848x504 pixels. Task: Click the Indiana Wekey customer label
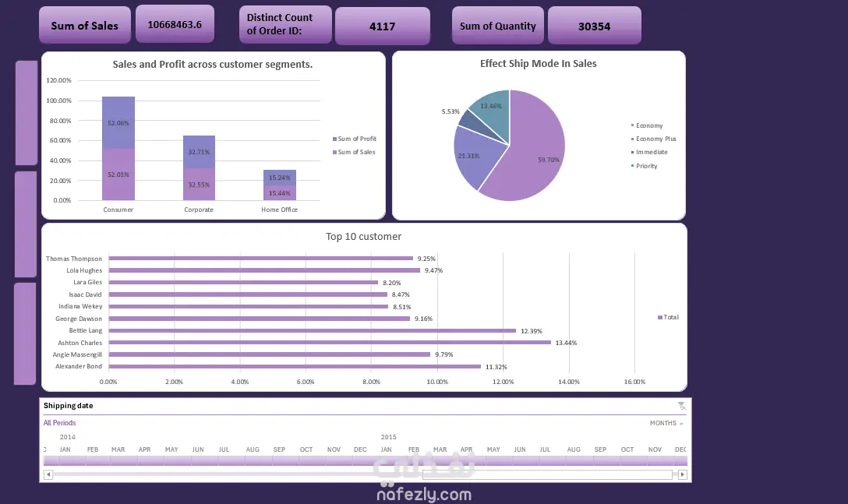click(x=80, y=307)
